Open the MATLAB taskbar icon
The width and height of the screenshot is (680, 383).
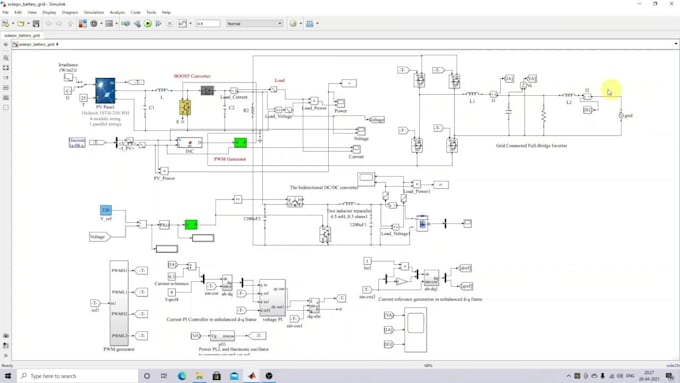click(252, 376)
